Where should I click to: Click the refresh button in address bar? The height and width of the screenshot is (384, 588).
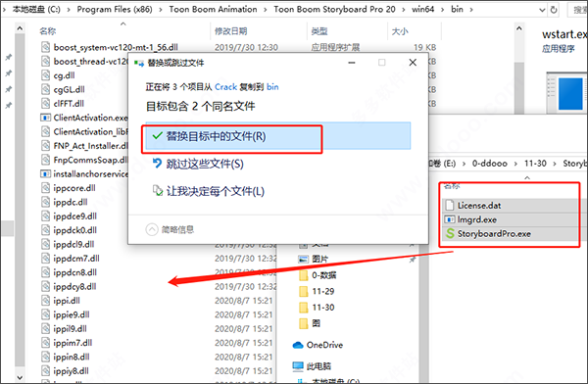coord(554,10)
